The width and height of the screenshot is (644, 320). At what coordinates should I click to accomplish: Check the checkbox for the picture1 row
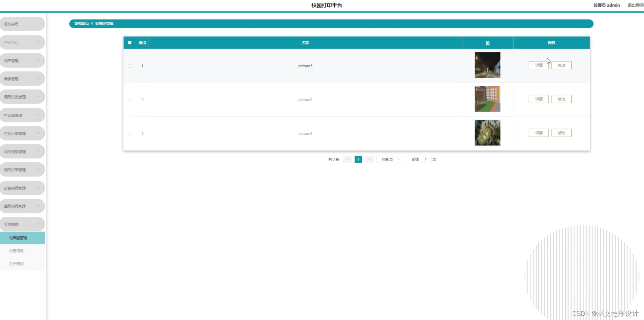point(130,133)
